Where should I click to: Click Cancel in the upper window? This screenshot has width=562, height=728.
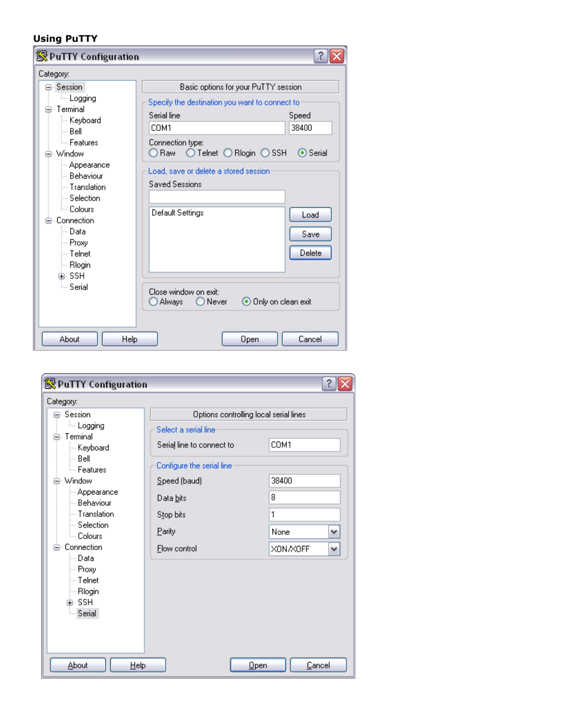pyautogui.click(x=310, y=340)
